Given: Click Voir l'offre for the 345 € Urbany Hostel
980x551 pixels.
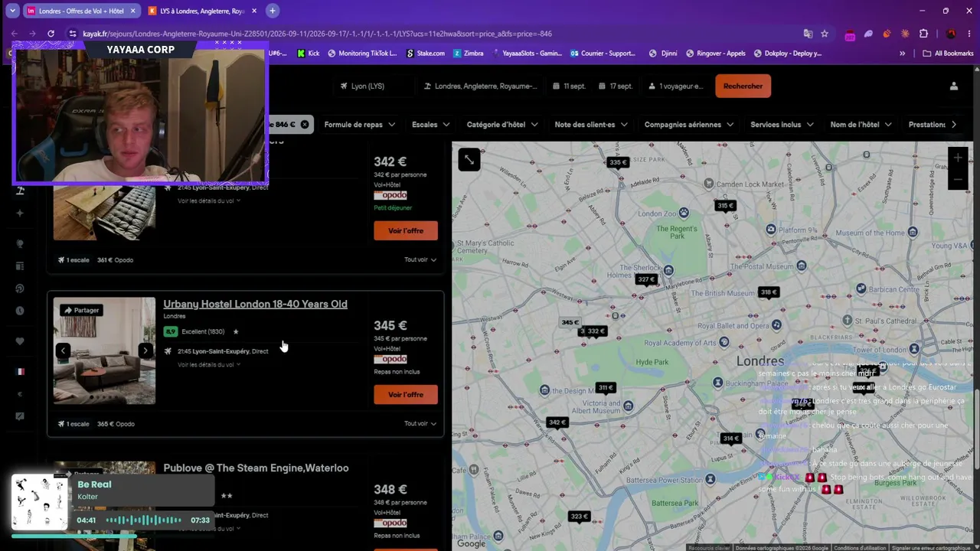Looking at the screenshot, I should coord(406,395).
